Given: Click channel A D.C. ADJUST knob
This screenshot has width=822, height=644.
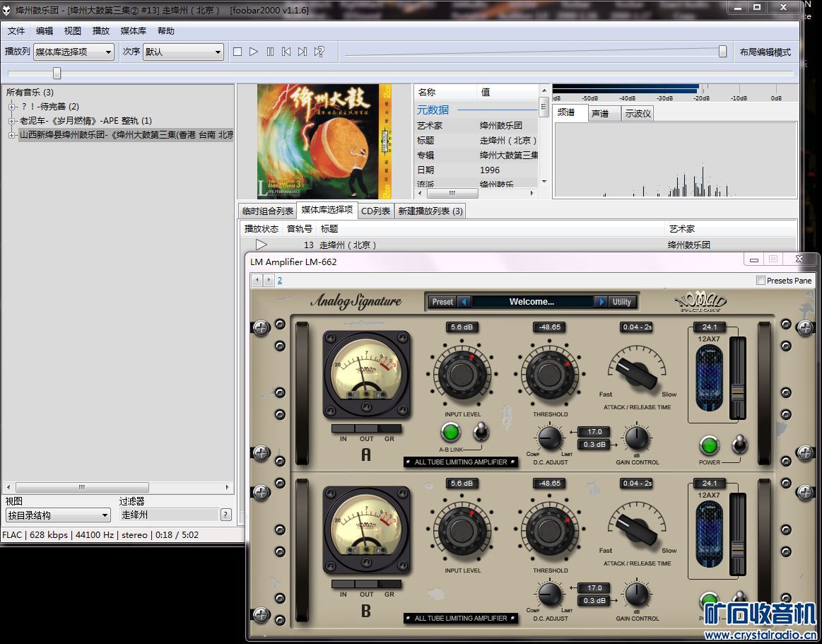Looking at the screenshot, I should click(550, 438).
